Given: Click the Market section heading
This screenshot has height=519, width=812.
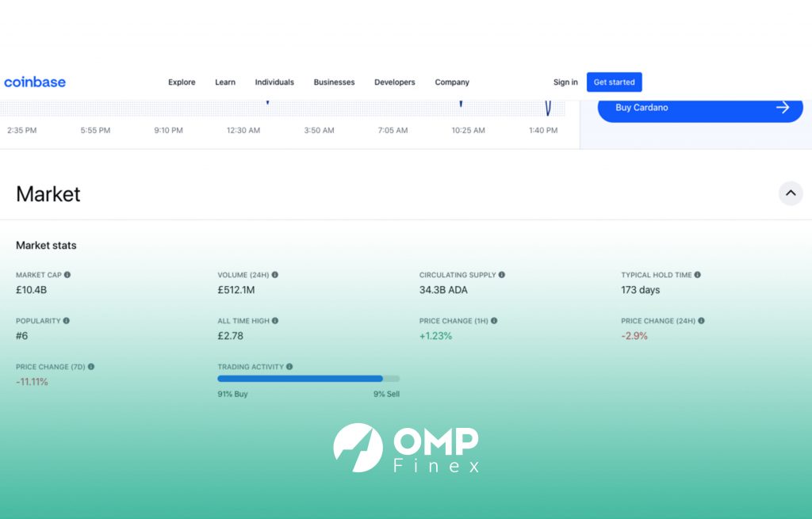Looking at the screenshot, I should click(x=48, y=195).
